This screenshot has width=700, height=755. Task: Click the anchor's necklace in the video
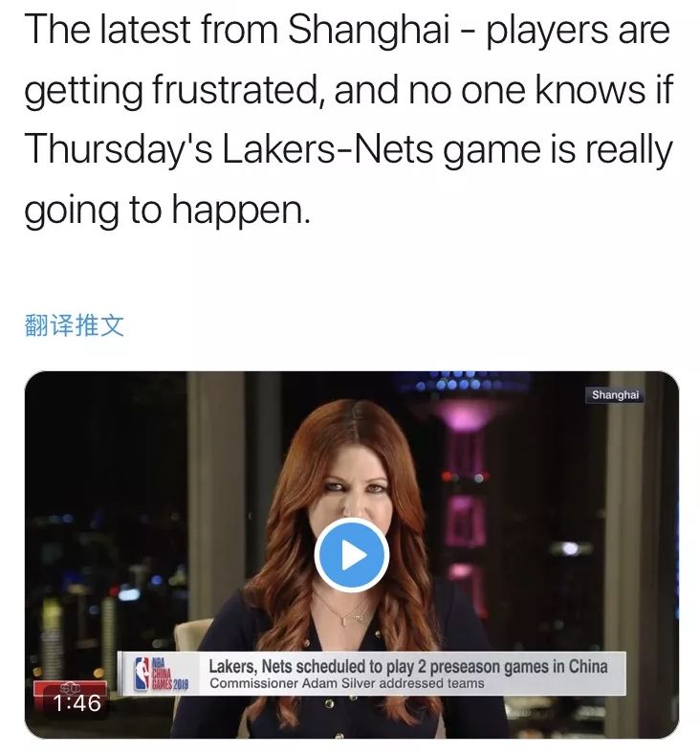click(x=343, y=612)
